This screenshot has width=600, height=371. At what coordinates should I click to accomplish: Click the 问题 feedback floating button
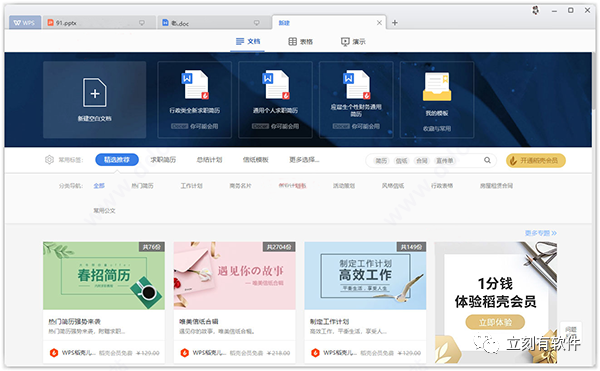tap(571, 332)
